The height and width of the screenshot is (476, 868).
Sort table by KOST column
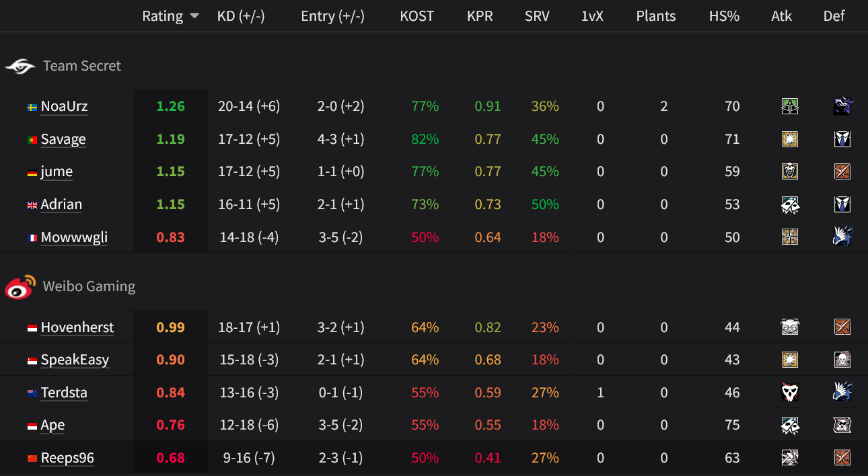click(417, 16)
